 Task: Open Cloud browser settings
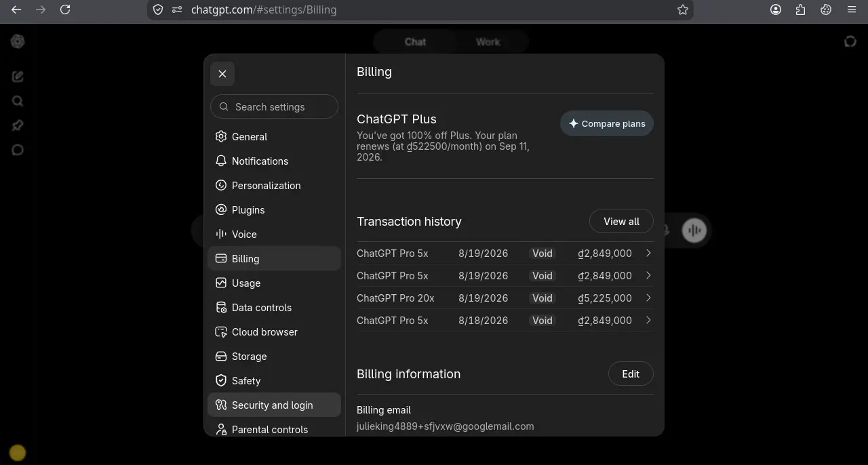tap(274, 331)
